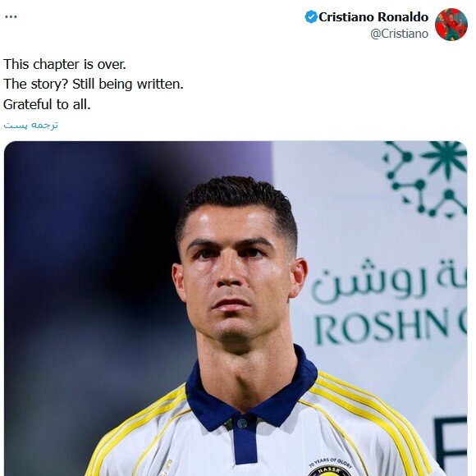Select the "This chapter is over." line

pyautogui.click(x=64, y=64)
